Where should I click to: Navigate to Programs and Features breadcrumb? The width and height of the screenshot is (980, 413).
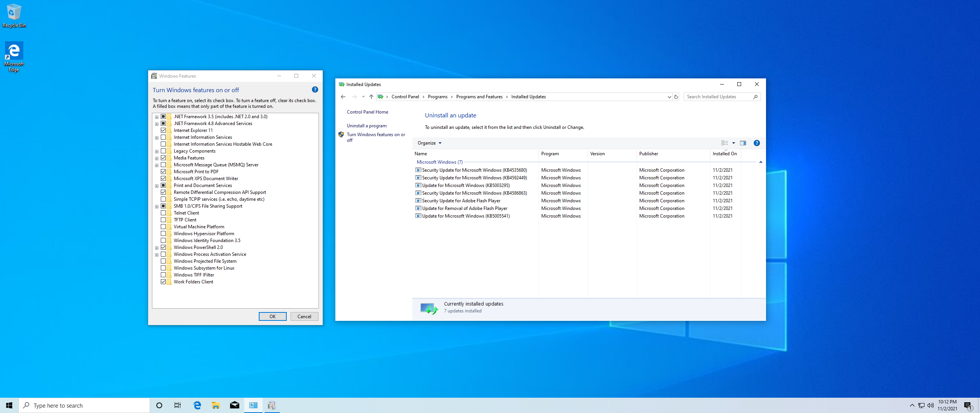pyautogui.click(x=479, y=97)
